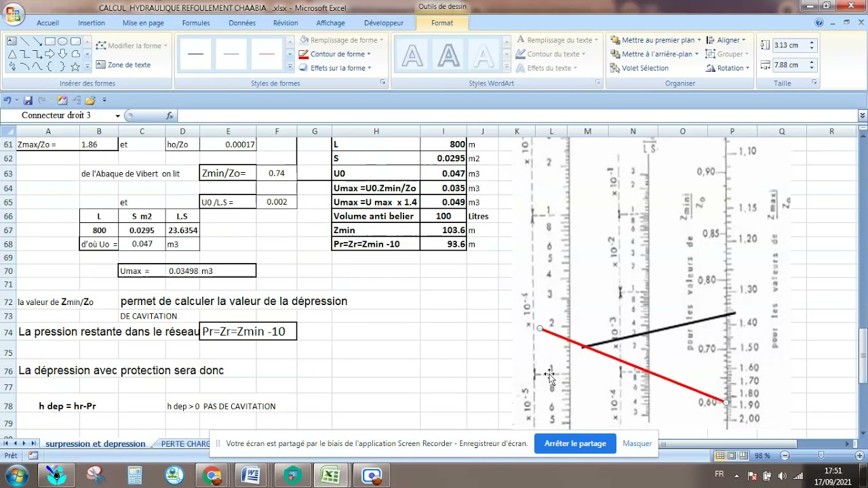This screenshot has width=868, height=488.
Task: Select sheet tab surpression et depression
Action: point(96,444)
